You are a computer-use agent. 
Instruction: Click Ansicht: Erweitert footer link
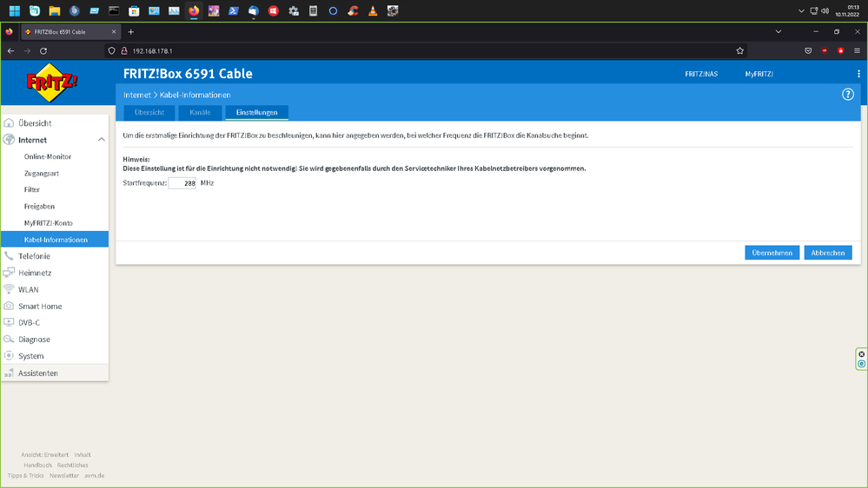(x=44, y=455)
